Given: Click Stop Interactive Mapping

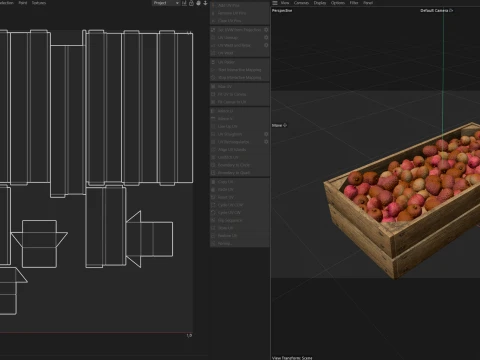Looking at the screenshot, I should coord(240,77).
